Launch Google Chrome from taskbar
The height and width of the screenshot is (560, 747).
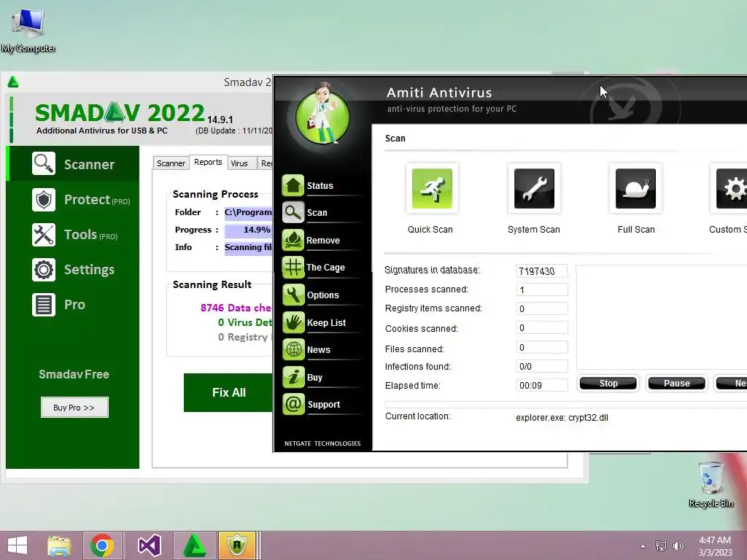(101, 545)
